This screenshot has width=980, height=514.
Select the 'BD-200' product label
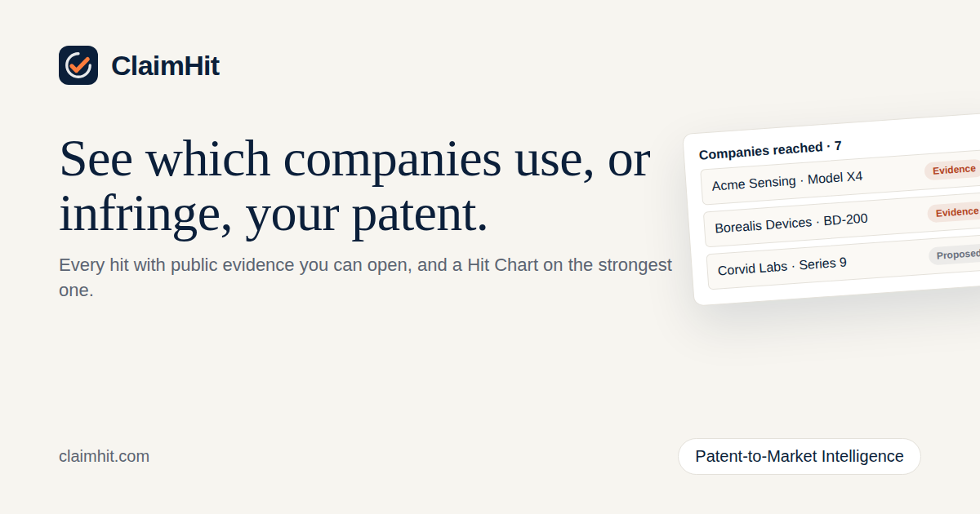845,219
